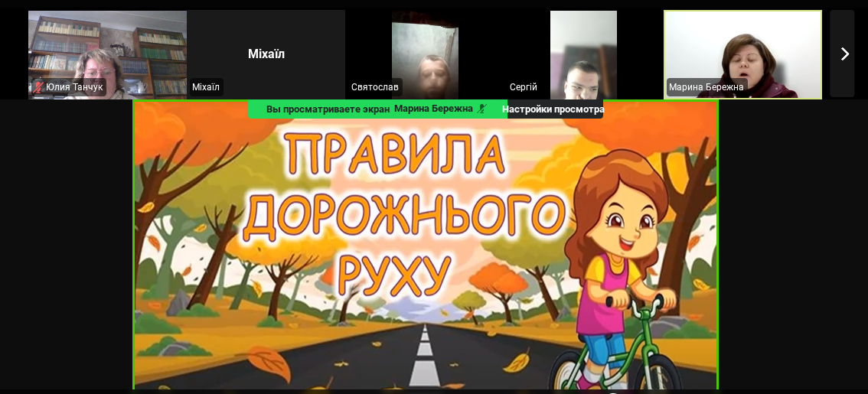Open the Настройки просмотра dropdown

553,109
